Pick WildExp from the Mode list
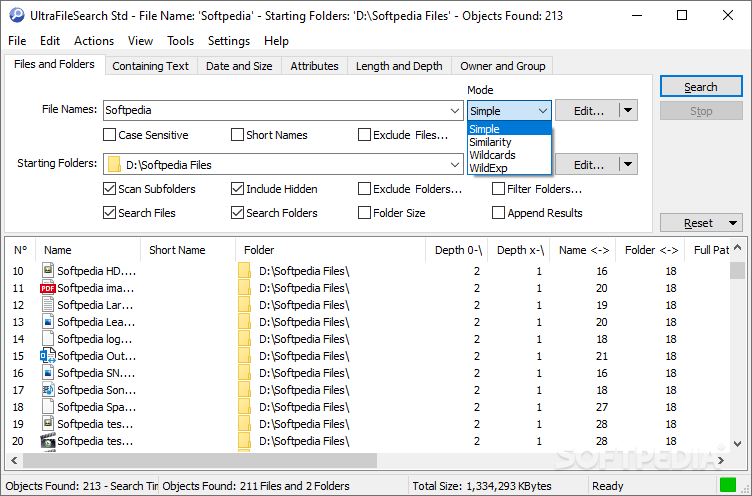This screenshot has width=752, height=496. tap(509, 168)
